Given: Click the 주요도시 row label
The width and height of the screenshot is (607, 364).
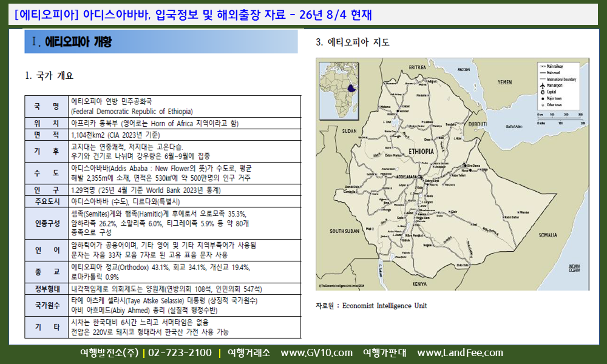Looking at the screenshot, I should pos(47,201).
